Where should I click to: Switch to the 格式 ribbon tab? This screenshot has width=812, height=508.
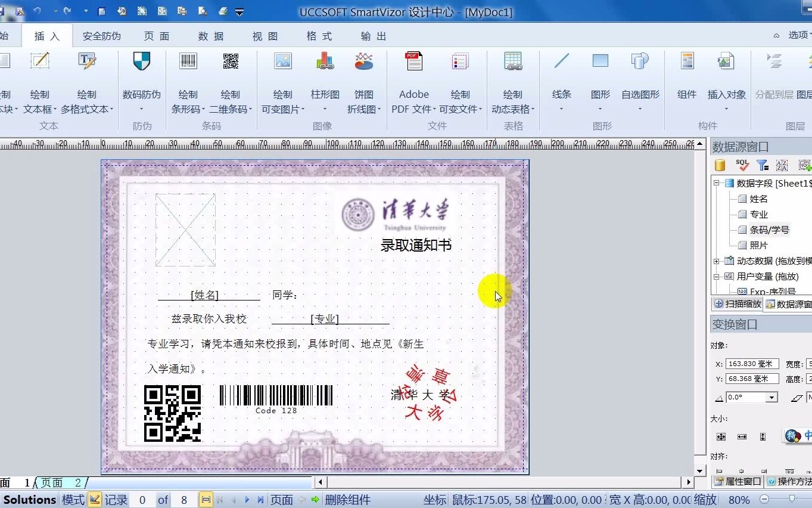click(319, 36)
